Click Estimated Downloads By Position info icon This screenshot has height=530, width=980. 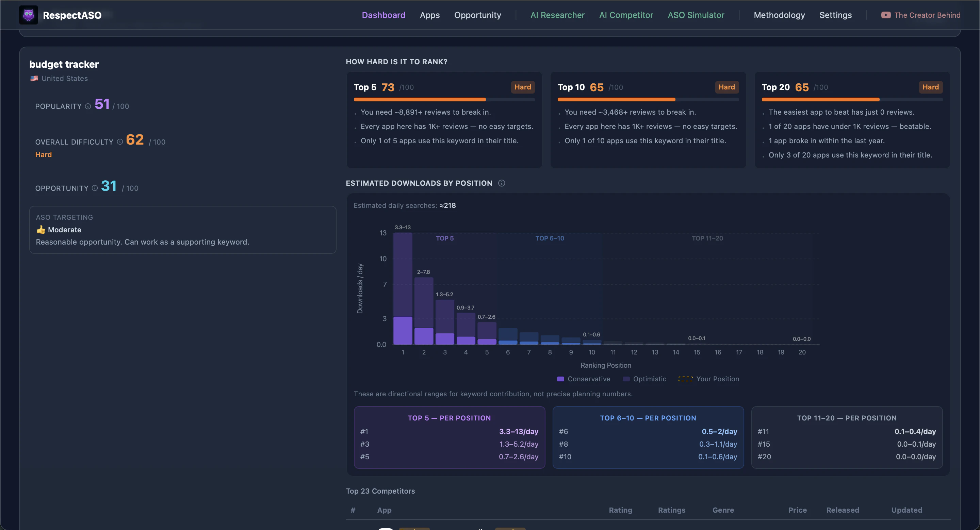[502, 183]
